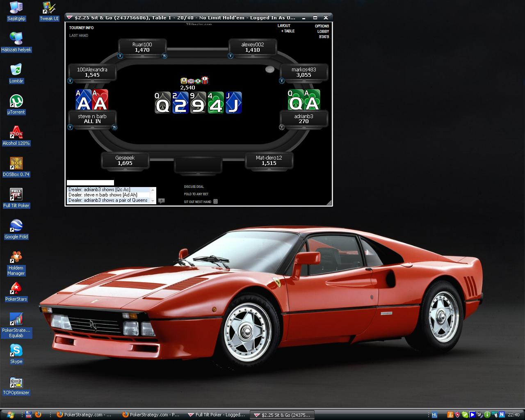The width and height of the screenshot is (525, 420).
Task: Launch the DOSBox 0.74 desktop shortcut
Action: point(16,167)
